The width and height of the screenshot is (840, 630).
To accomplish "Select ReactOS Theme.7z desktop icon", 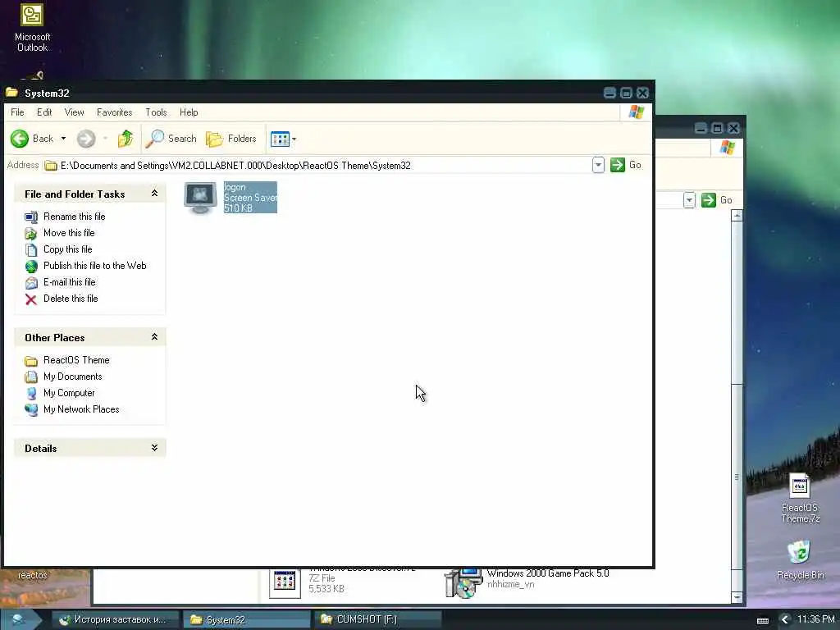I will [x=800, y=498].
